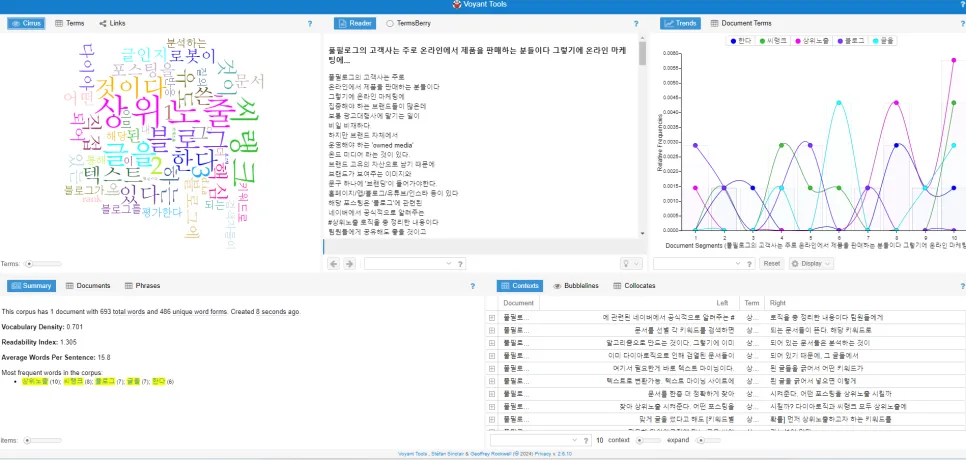Open help for the Summary panel
This screenshot has width=966, height=460.
pos(473,286)
